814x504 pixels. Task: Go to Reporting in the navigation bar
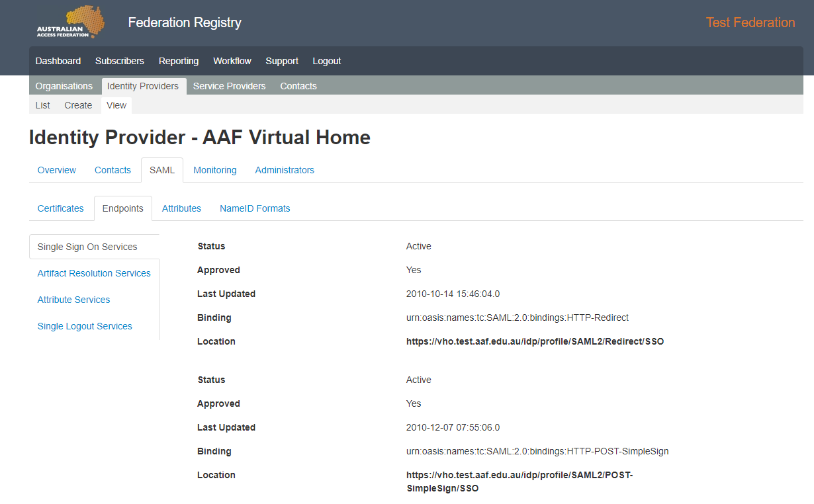pyautogui.click(x=179, y=61)
